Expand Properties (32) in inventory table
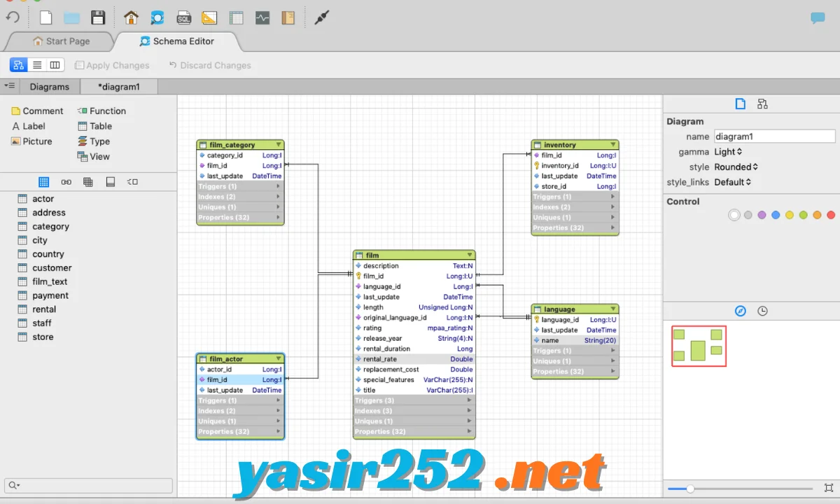Viewport: 840px width, 504px height. pos(575,228)
